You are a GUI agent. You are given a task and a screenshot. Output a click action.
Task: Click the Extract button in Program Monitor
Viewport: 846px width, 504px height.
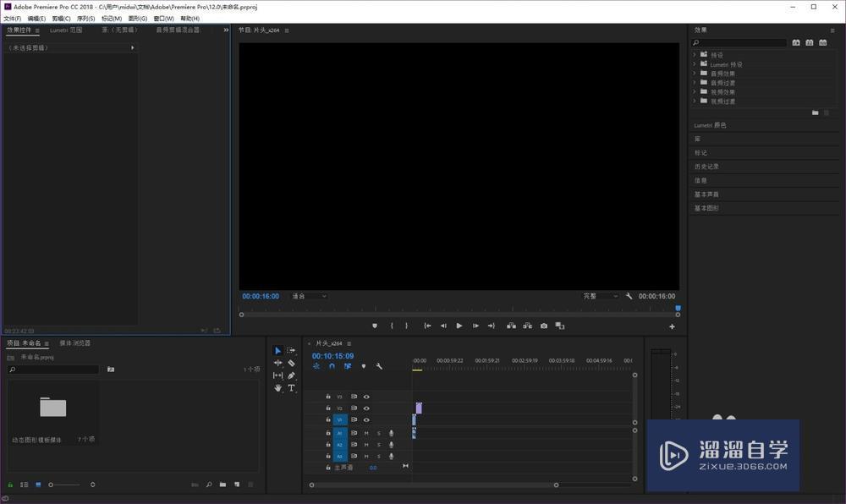click(528, 326)
